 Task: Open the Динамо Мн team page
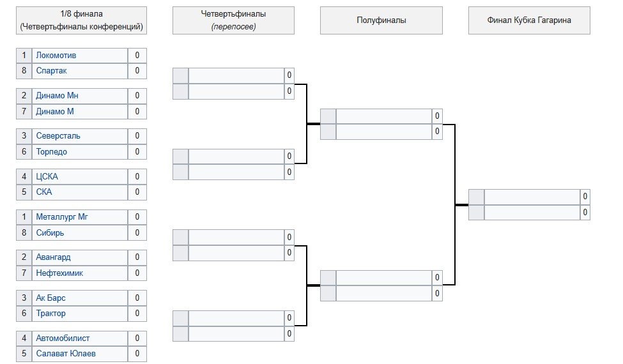click(x=58, y=96)
